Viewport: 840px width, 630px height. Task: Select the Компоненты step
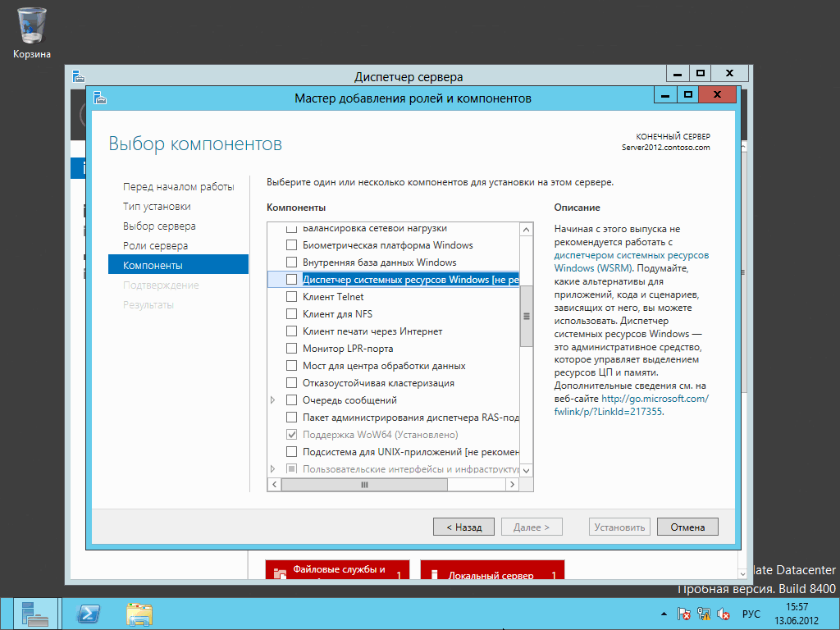point(178,265)
